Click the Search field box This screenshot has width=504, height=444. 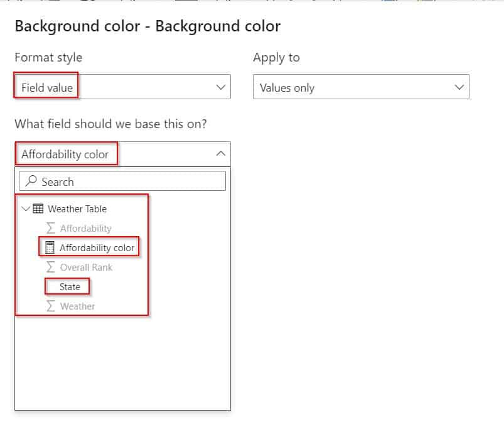pyautogui.click(x=122, y=181)
